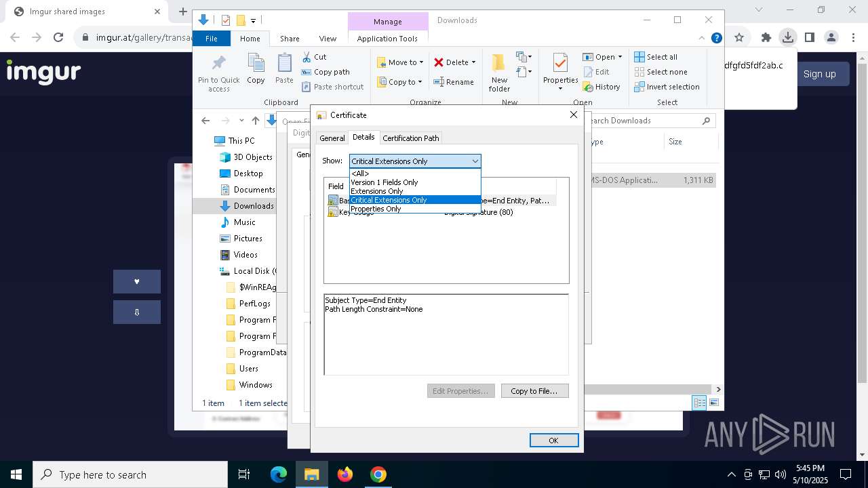Click Select all in ribbon
The width and height of the screenshot is (868, 488).
coord(656,57)
